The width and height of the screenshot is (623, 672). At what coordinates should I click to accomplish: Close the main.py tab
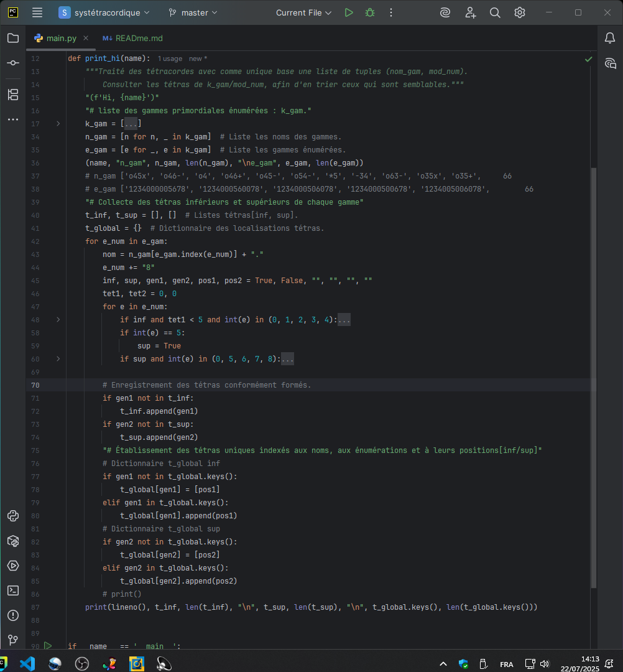pyautogui.click(x=86, y=38)
